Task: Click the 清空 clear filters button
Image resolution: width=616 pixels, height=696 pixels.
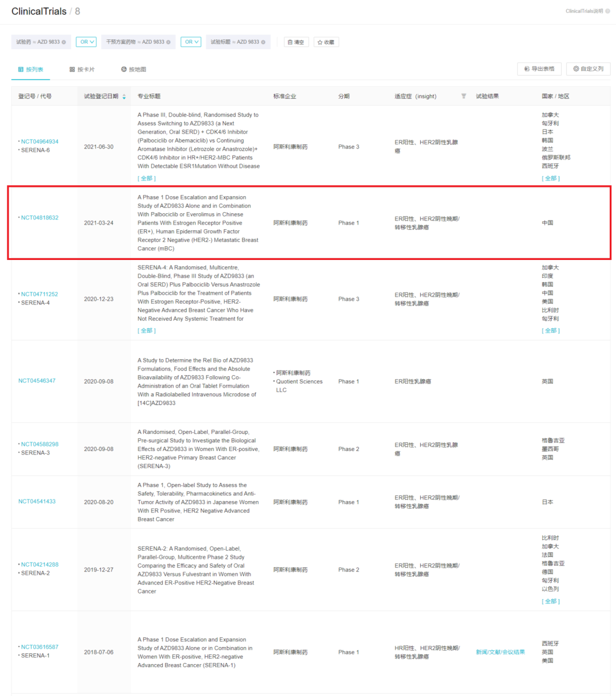Action: point(296,42)
